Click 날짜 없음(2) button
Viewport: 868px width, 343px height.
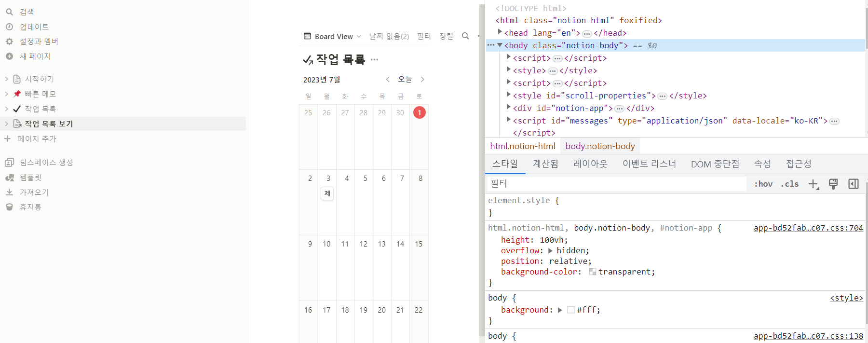[x=389, y=36]
